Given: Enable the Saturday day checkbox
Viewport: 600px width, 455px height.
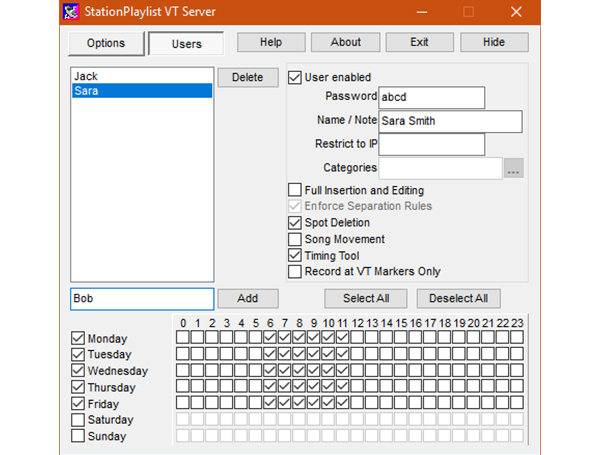Looking at the screenshot, I should pos(78,420).
